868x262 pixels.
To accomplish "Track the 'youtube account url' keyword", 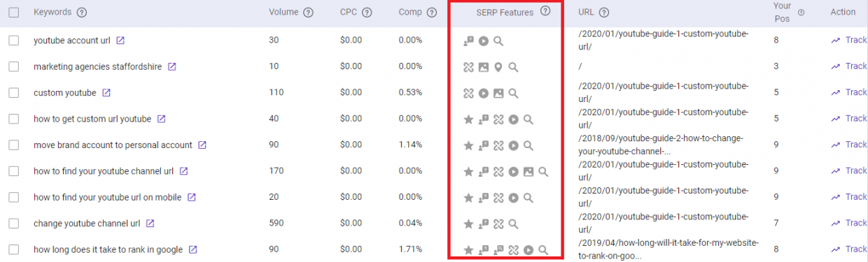I will click(848, 40).
